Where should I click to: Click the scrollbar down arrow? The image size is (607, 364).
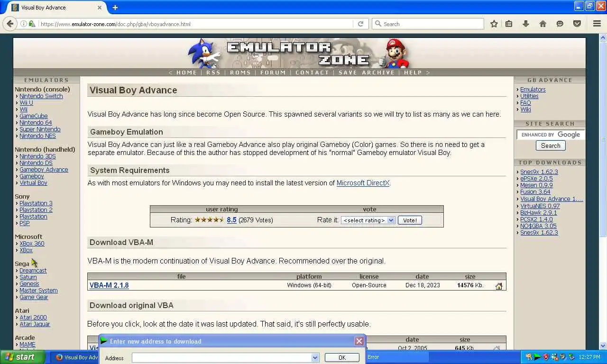pyautogui.click(x=603, y=346)
